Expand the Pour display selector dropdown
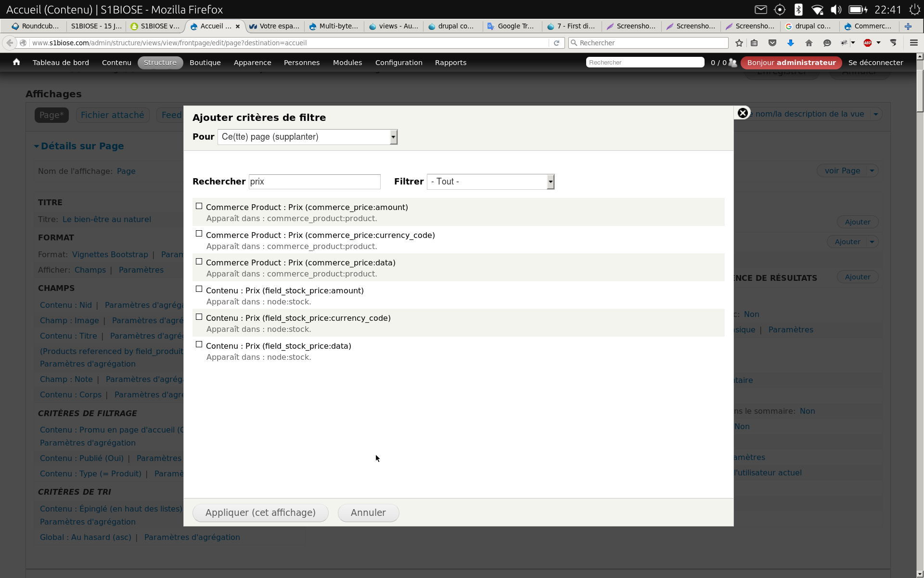 pyautogui.click(x=393, y=136)
